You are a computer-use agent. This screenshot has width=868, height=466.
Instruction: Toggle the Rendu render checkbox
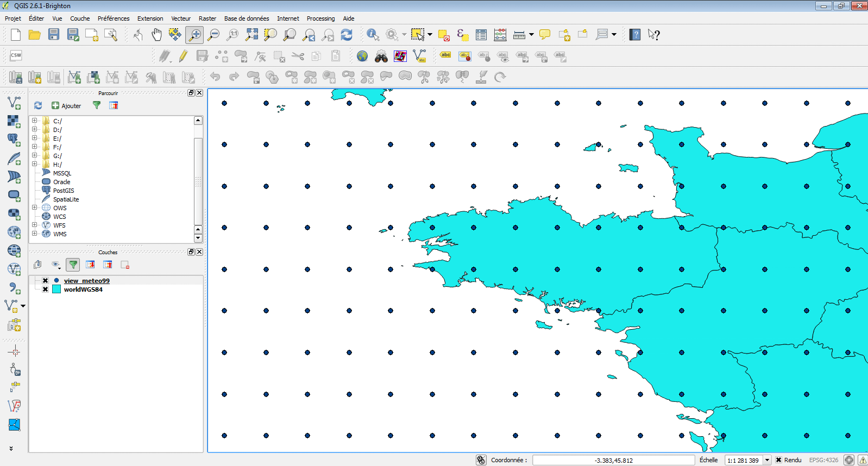[778, 460]
